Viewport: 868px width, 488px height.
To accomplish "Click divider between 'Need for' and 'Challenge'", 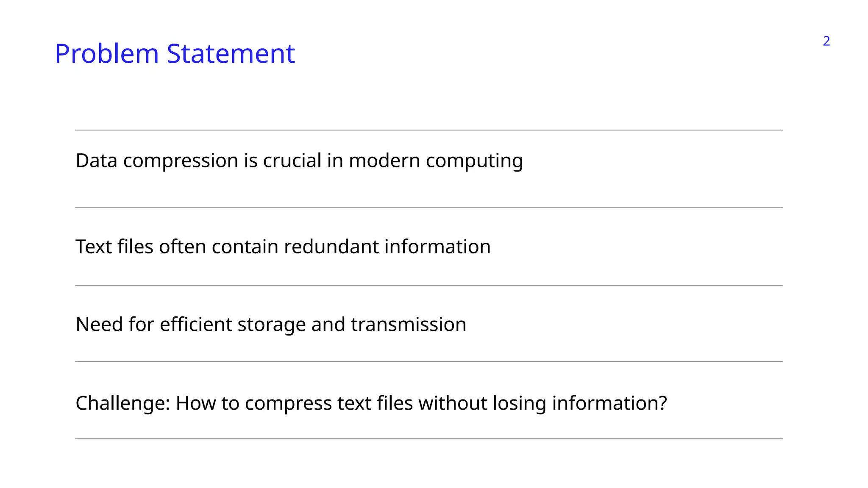I will coord(428,361).
